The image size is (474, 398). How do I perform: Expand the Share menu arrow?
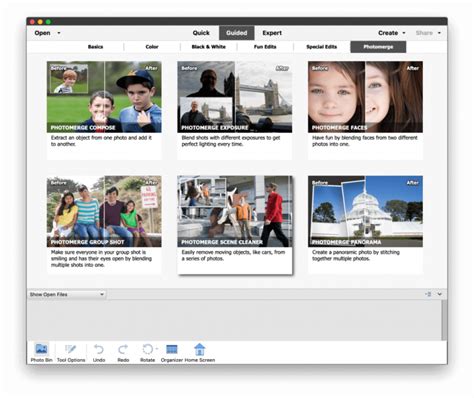(439, 33)
